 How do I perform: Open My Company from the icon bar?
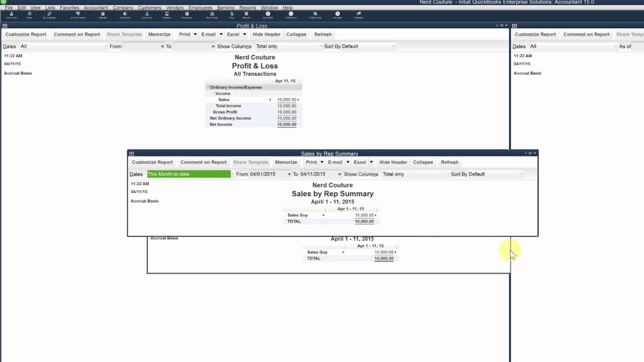[x=49, y=15]
